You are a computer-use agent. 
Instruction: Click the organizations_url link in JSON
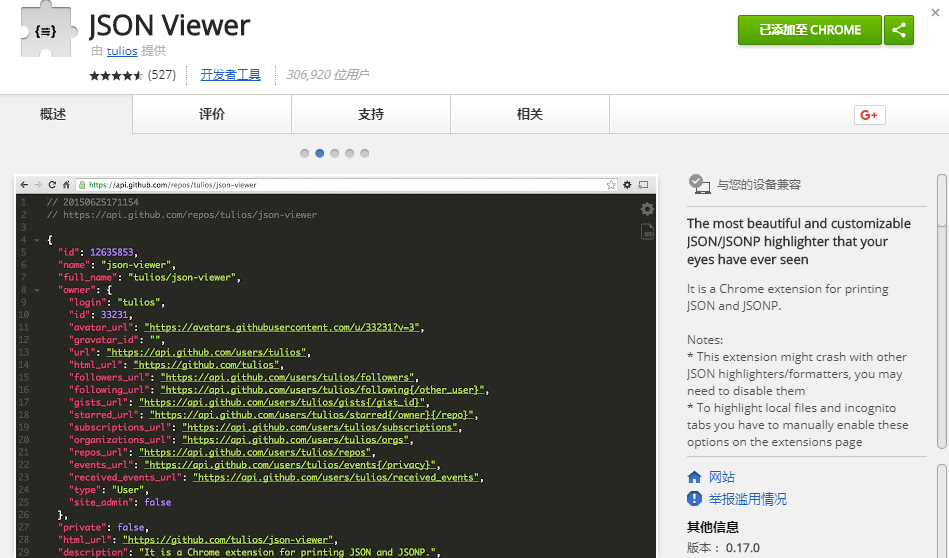pyautogui.click(x=295, y=440)
